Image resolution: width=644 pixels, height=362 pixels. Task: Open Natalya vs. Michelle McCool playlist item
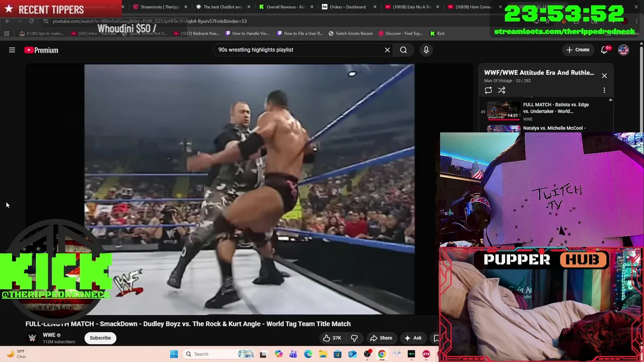(554, 128)
